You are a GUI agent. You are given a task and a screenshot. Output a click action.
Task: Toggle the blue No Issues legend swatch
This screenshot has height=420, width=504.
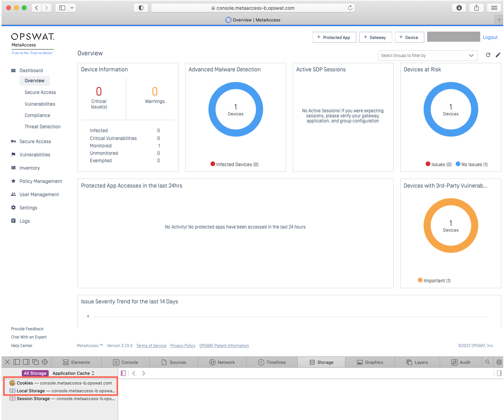pyautogui.click(x=458, y=164)
